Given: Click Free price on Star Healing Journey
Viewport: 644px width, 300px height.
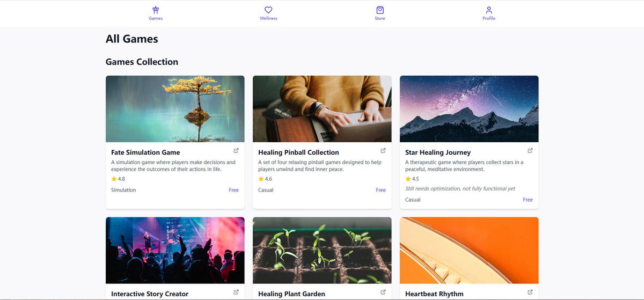Looking at the screenshot, I should [x=528, y=200].
